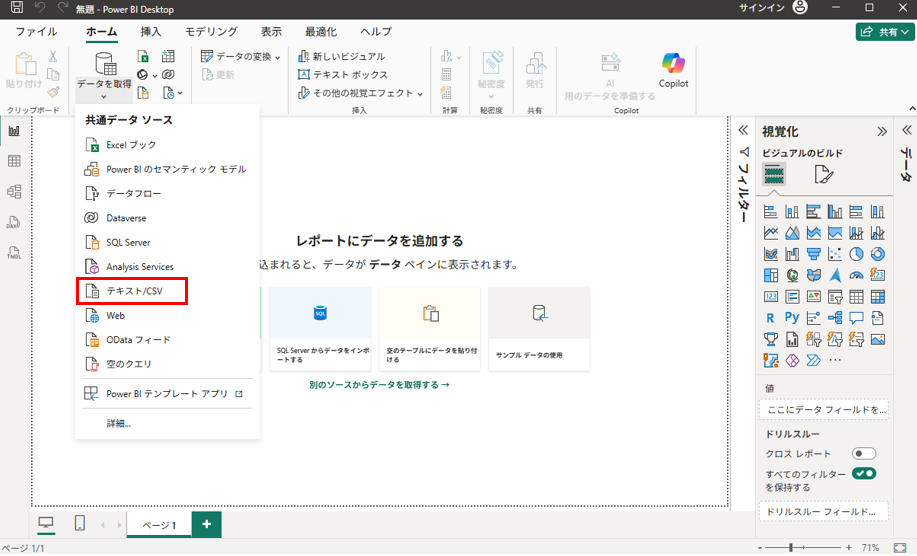Click 別のソースからデータを取得する link
The height and width of the screenshot is (556, 917).
(379, 385)
